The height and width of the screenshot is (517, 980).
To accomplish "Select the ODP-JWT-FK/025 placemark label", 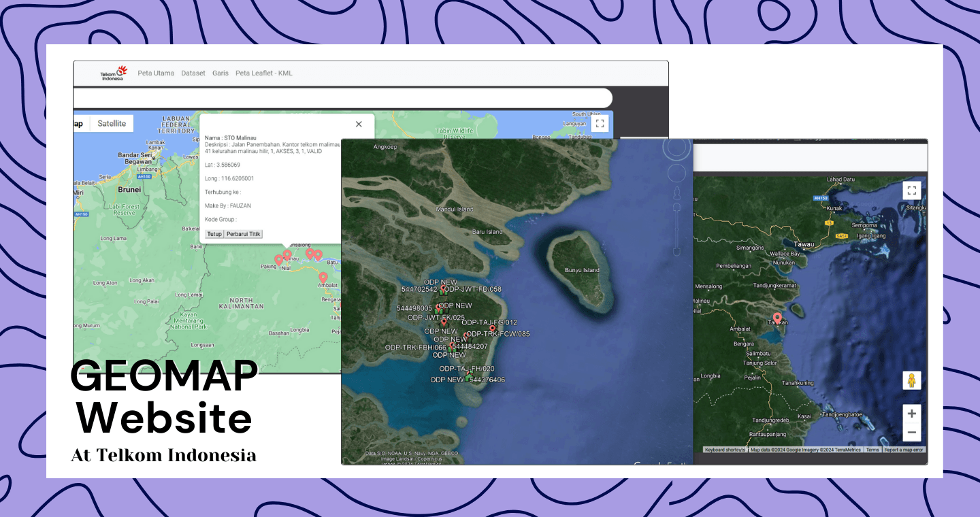I will [436, 317].
